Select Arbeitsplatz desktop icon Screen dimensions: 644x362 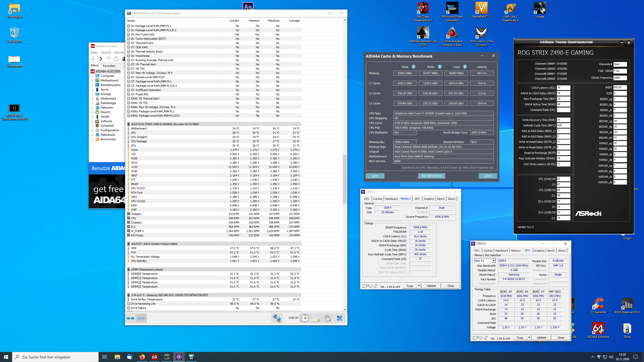click(x=15, y=11)
